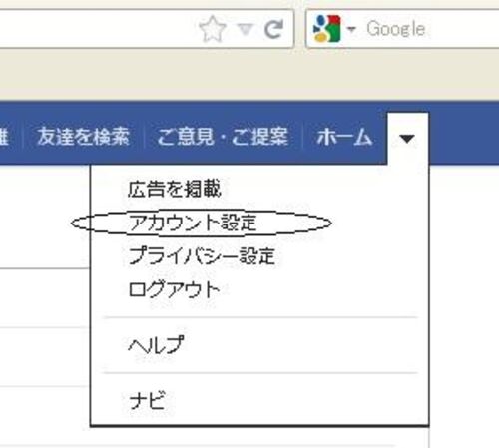
Task: Open the ご意見・ご提案 link
Action: coord(223,137)
